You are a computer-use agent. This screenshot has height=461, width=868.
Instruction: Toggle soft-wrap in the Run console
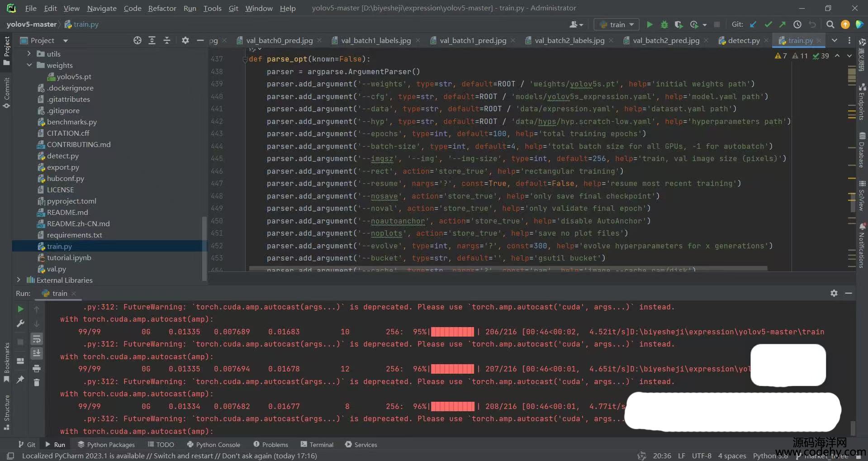tap(37, 339)
